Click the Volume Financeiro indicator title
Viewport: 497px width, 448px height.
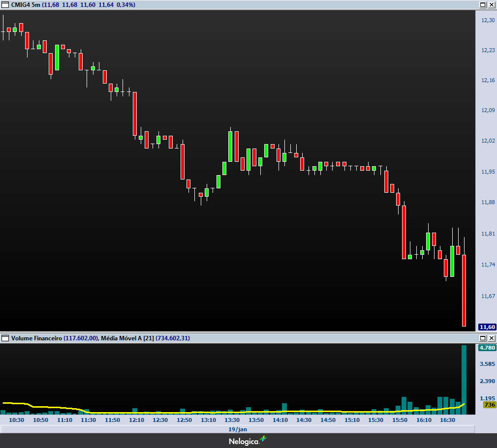pos(36,338)
